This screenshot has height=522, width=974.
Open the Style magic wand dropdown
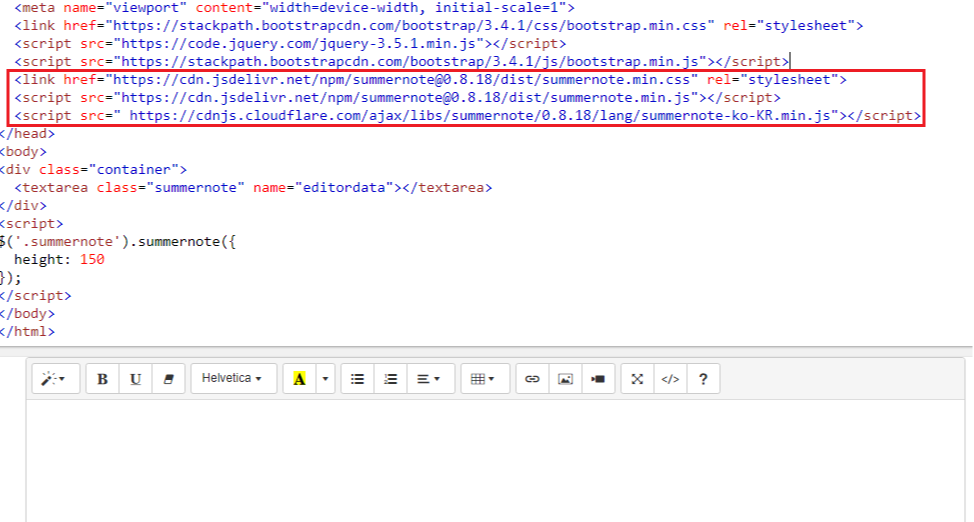pyautogui.click(x=56, y=378)
